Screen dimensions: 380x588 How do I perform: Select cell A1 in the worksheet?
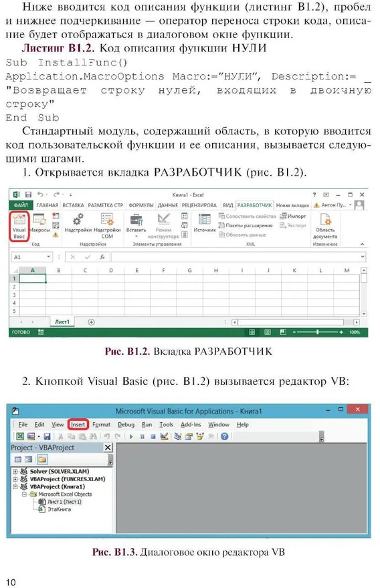[33, 279]
